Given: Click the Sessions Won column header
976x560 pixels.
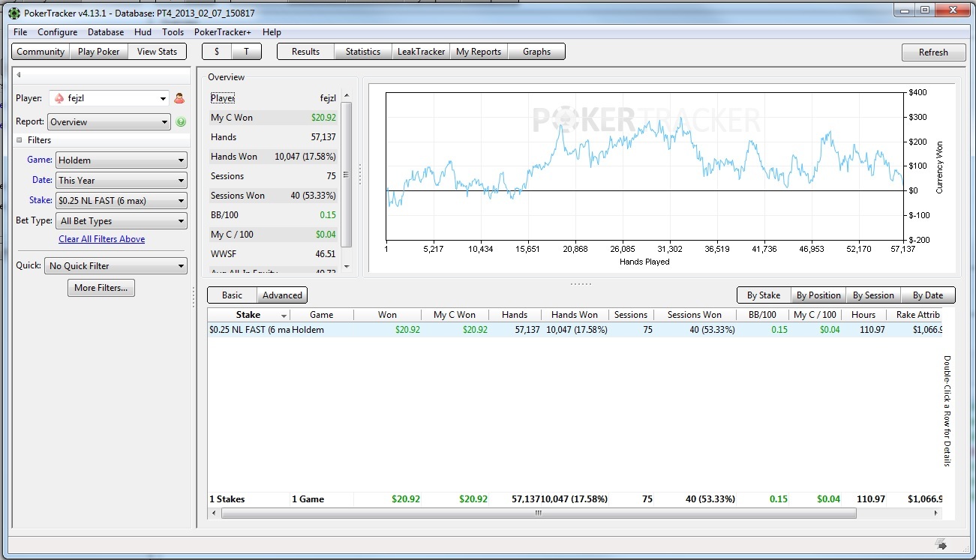Looking at the screenshot, I should click(695, 315).
